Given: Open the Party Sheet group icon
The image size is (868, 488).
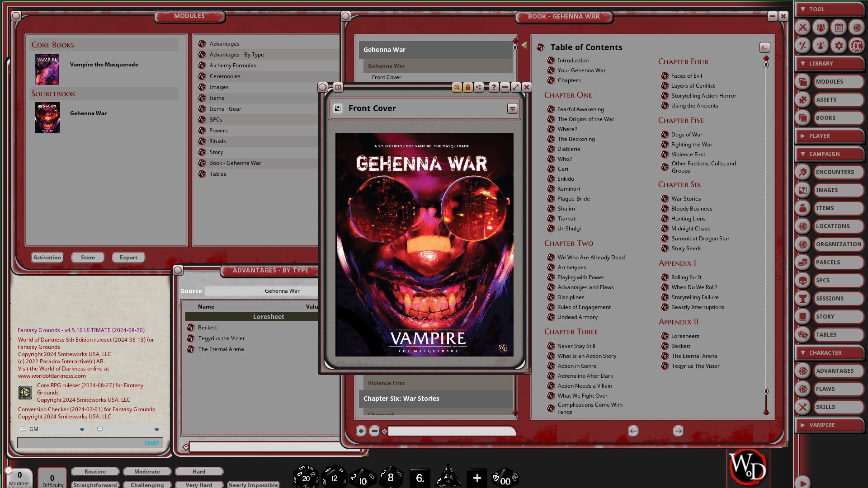Looking at the screenshot, I should pyautogui.click(x=821, y=28).
